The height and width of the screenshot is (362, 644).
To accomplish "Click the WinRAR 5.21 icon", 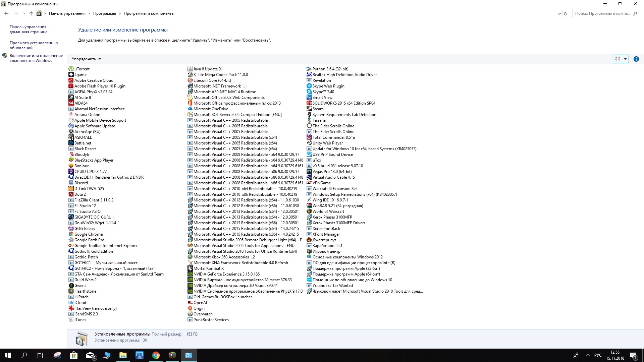I will [x=309, y=206].
